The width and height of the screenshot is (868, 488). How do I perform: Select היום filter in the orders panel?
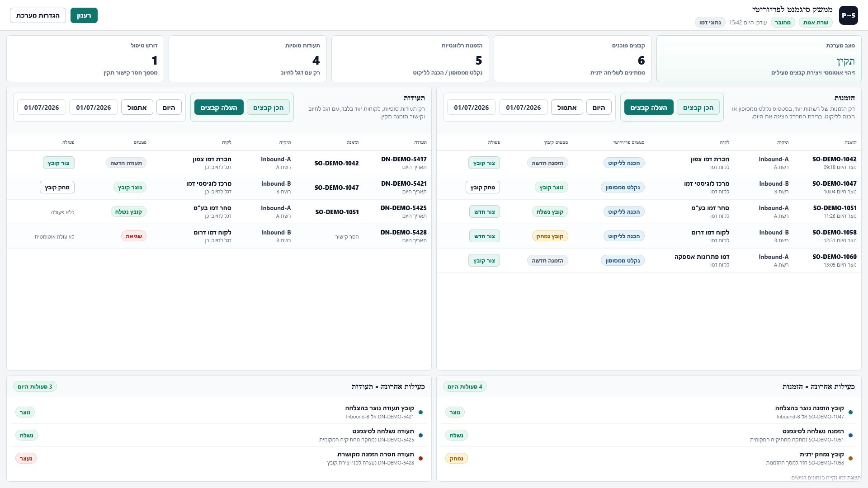(x=599, y=107)
